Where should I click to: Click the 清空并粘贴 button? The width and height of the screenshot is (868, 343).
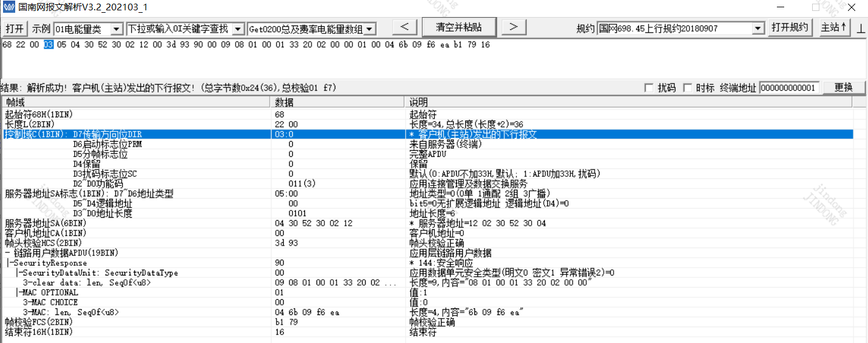point(459,27)
